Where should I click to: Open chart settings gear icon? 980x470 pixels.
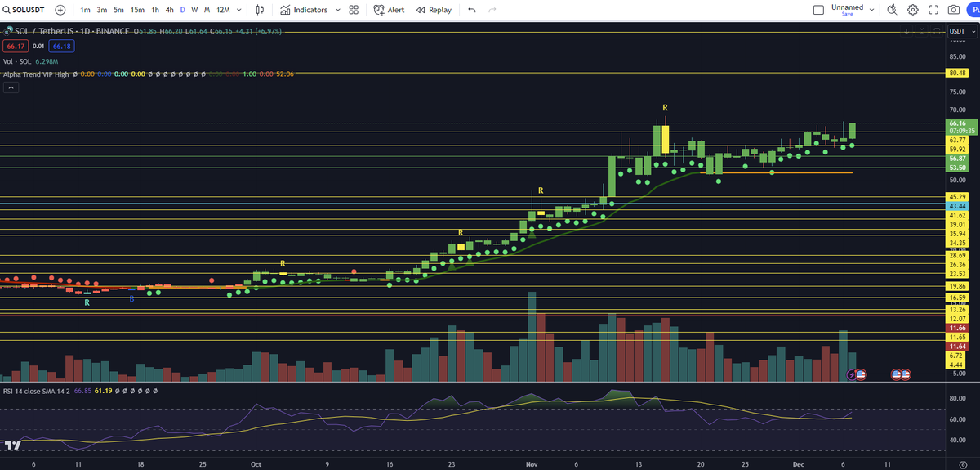point(913,10)
